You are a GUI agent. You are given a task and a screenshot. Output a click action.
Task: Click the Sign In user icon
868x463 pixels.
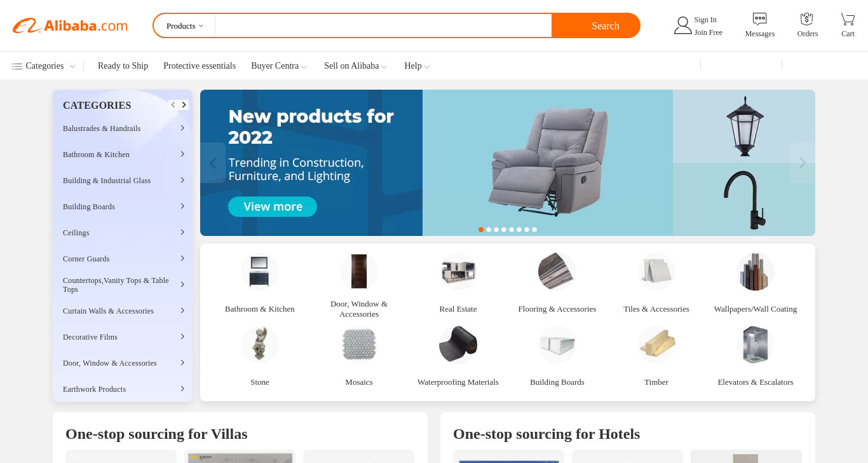(682, 25)
